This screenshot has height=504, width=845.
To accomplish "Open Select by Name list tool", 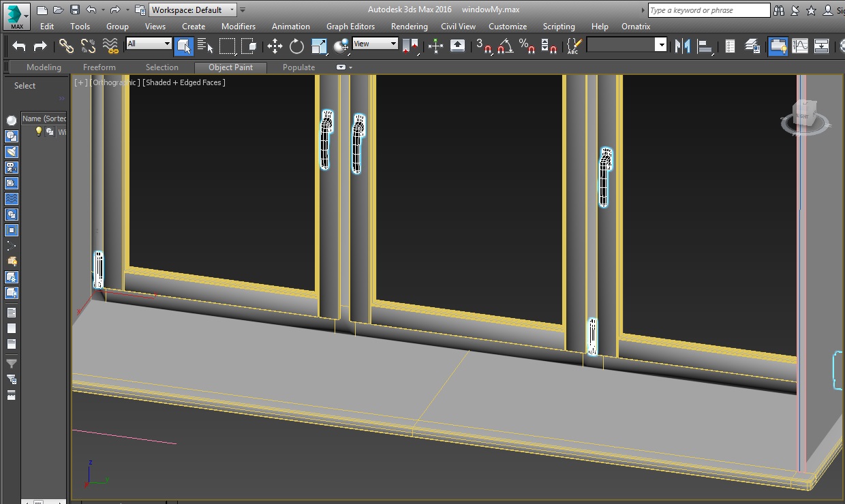I will tap(205, 46).
